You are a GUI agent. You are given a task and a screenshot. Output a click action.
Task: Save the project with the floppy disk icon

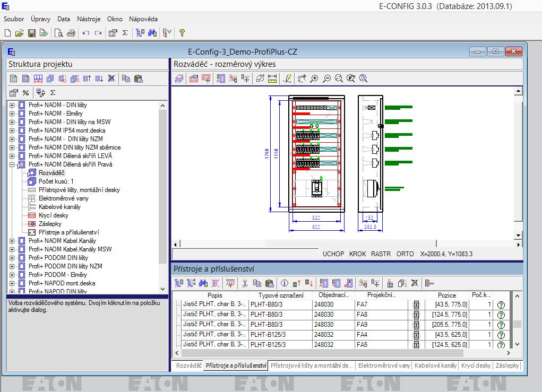tap(32, 33)
